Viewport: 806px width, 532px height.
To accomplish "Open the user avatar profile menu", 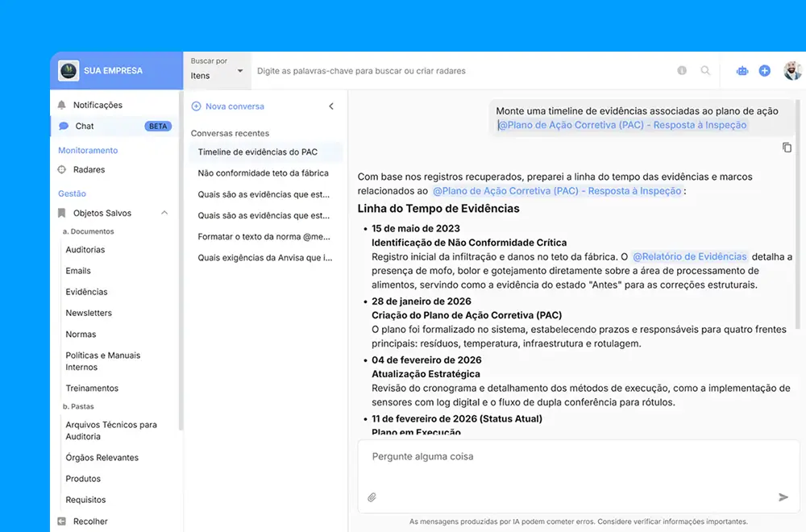I will point(792,70).
